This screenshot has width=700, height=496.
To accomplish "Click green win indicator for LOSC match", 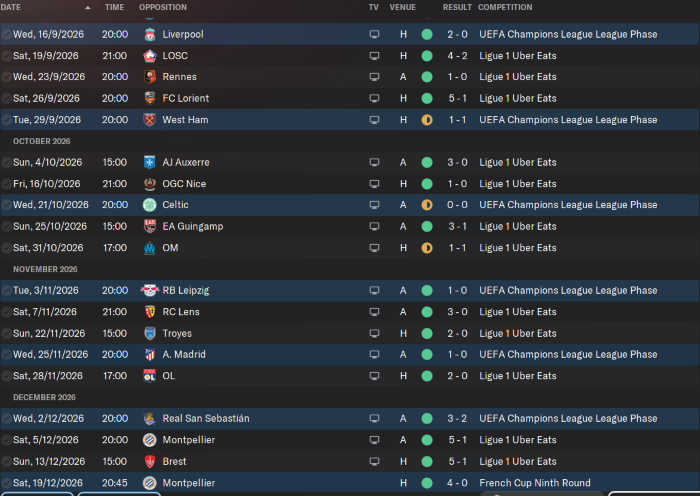I will 427,56.
